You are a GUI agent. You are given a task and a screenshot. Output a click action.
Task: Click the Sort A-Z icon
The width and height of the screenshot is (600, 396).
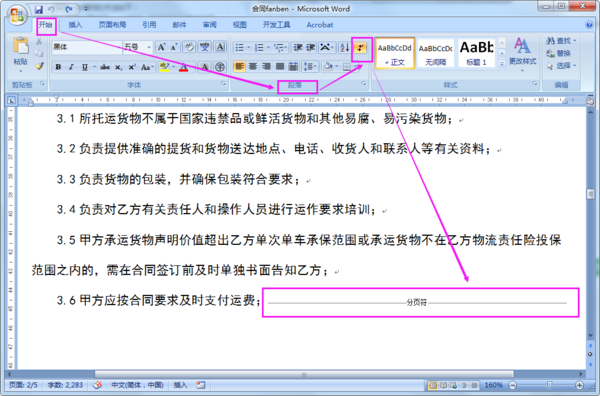344,47
